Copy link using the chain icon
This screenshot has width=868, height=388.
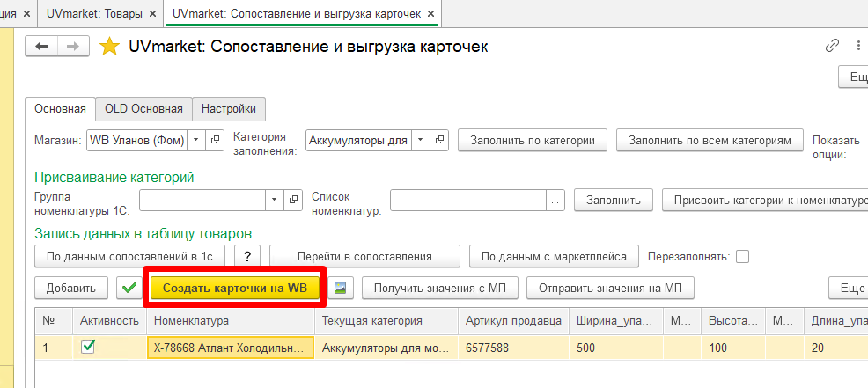pos(832,46)
